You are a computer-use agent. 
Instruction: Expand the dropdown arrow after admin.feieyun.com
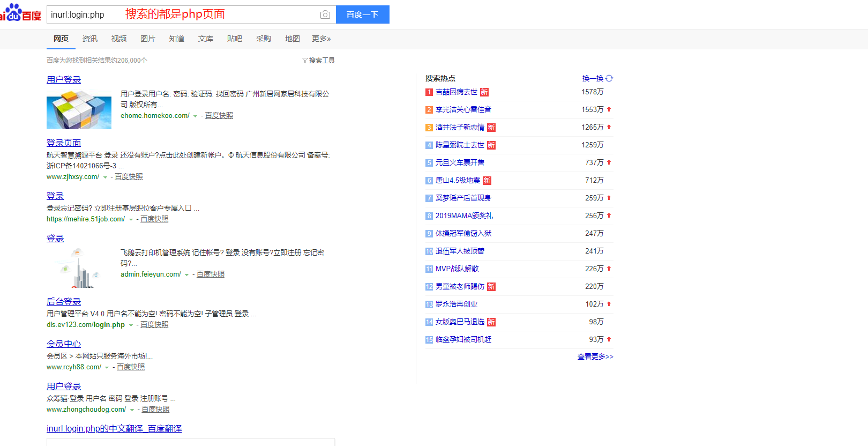(187, 275)
